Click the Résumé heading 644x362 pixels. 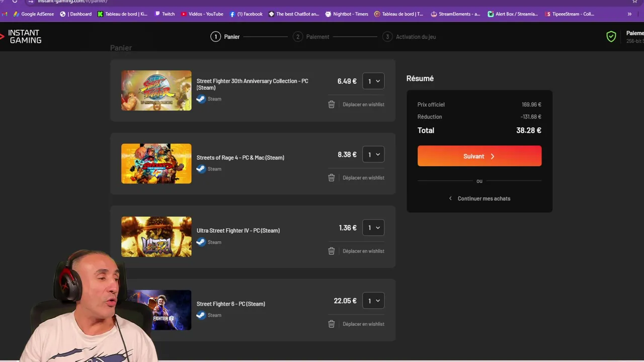coord(420,78)
